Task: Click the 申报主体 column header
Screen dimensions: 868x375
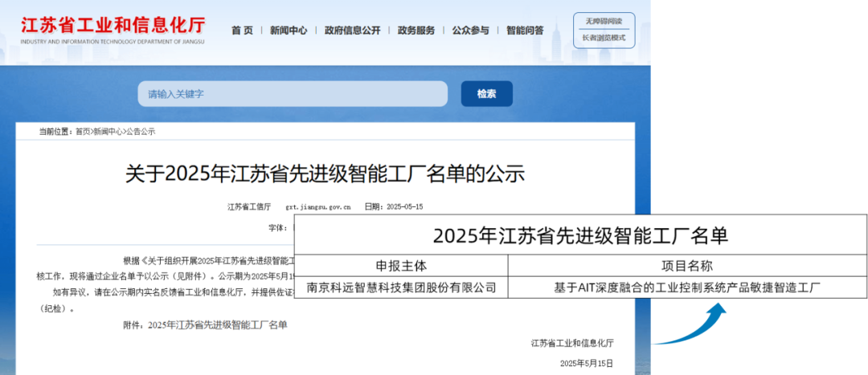Action: [x=401, y=266]
